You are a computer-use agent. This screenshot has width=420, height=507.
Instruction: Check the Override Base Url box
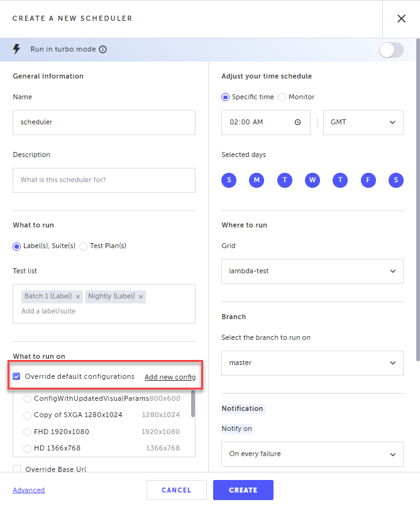click(x=17, y=469)
